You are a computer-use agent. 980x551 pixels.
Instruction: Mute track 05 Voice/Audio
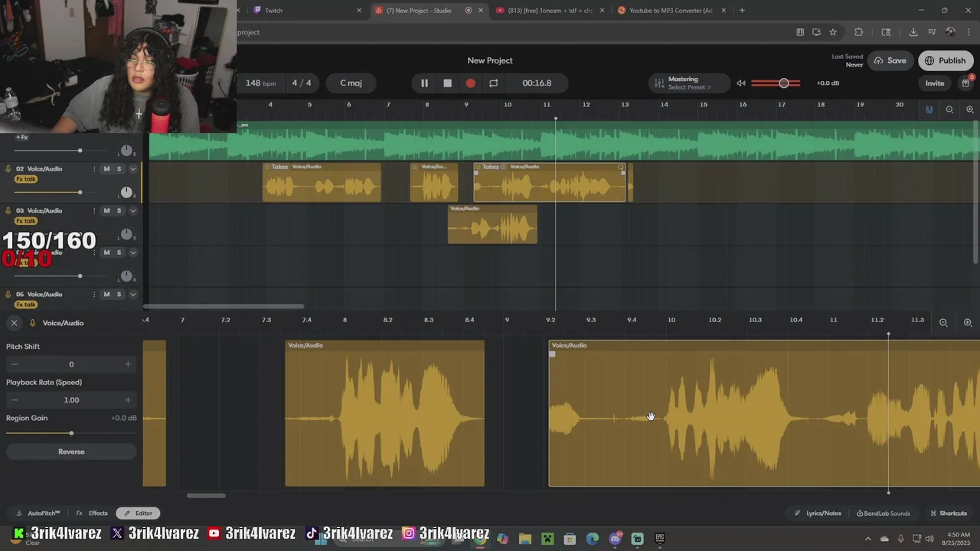106,294
